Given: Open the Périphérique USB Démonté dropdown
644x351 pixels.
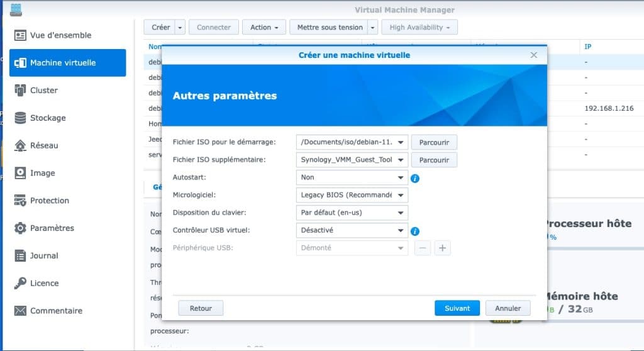Looking at the screenshot, I should 352,248.
